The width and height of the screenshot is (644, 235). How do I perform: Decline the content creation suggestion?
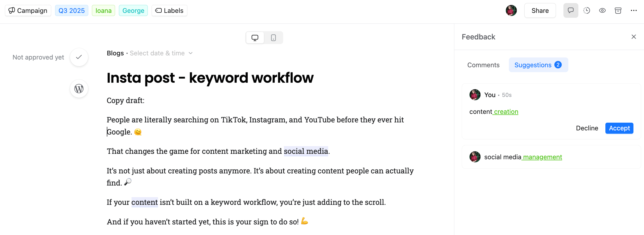(x=587, y=128)
